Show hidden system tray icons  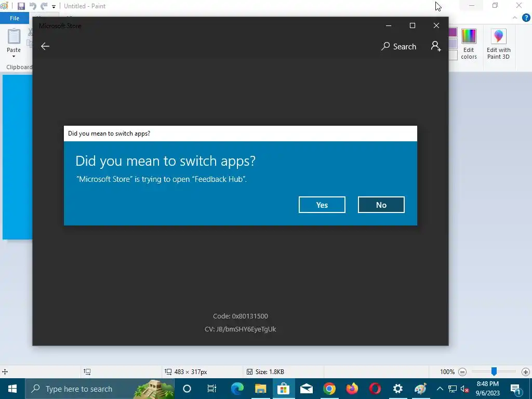(x=440, y=389)
